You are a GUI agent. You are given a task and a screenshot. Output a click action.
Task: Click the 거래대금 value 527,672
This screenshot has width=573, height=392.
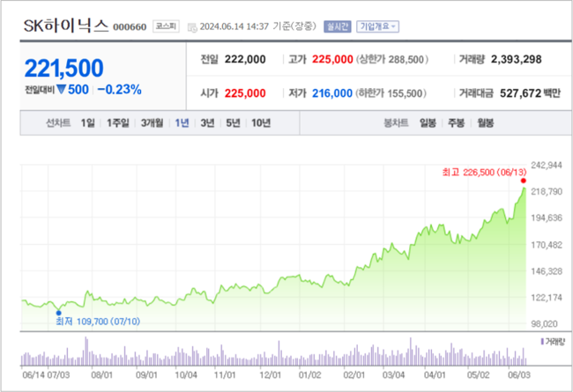pos(520,93)
